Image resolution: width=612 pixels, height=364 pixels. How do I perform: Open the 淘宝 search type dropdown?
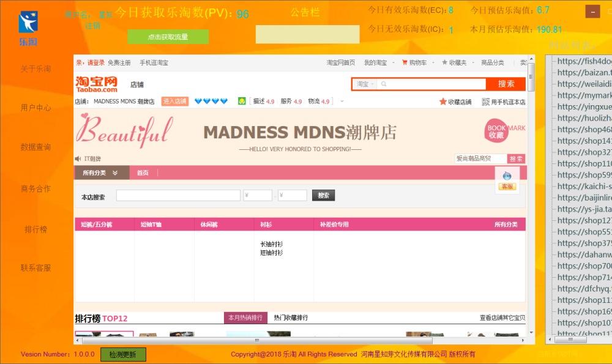point(365,84)
